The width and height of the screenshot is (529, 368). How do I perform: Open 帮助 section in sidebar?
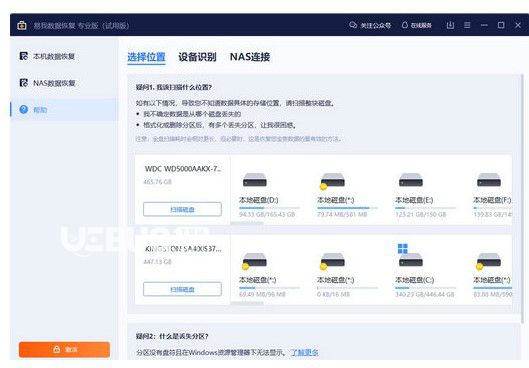[64, 109]
